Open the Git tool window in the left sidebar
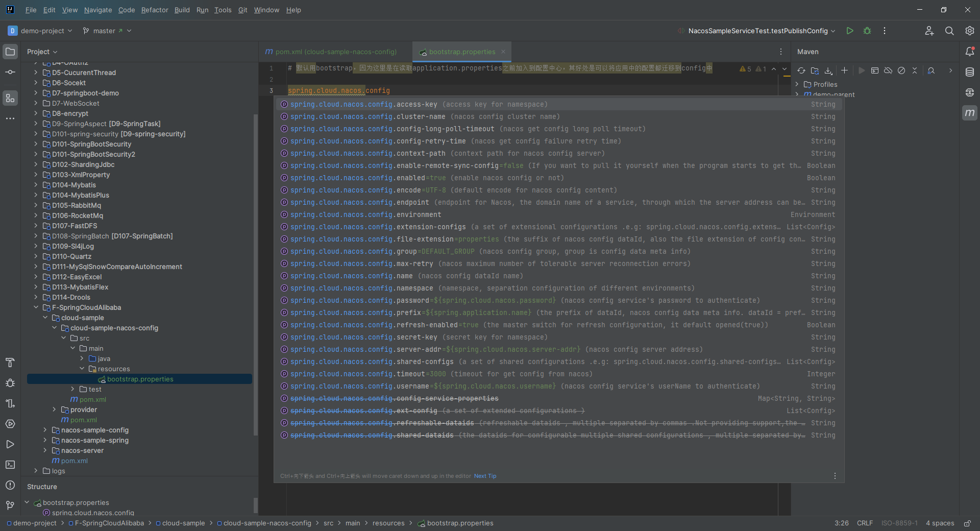980x531 pixels. pyautogui.click(x=10, y=505)
